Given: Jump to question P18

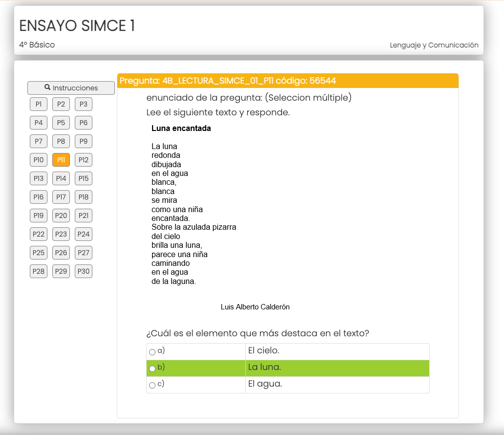Looking at the screenshot, I should [84, 197].
